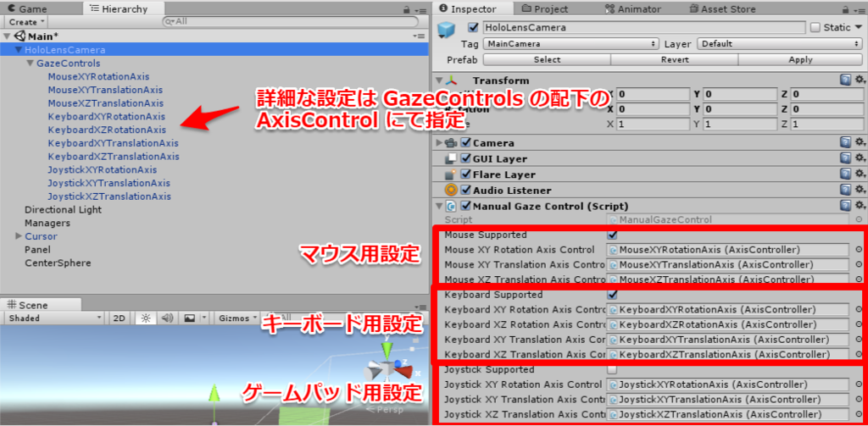Uncheck Mouse Supported

pos(612,235)
